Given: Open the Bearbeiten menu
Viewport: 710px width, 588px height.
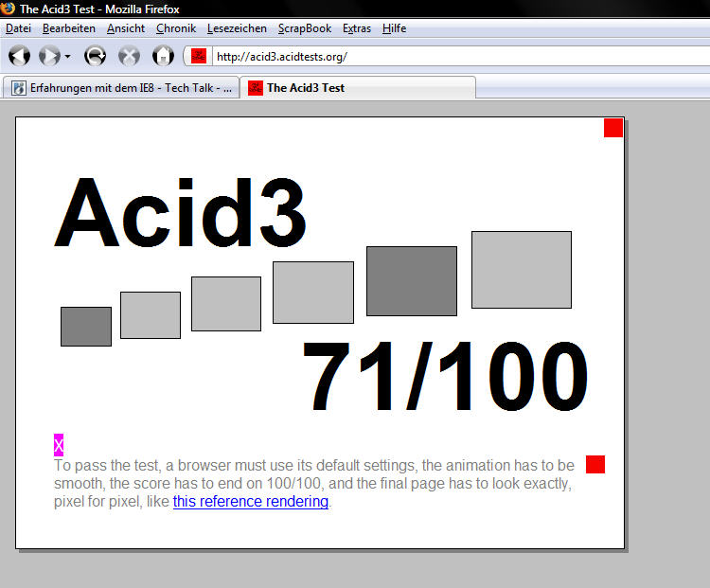Looking at the screenshot, I should pyautogui.click(x=69, y=28).
